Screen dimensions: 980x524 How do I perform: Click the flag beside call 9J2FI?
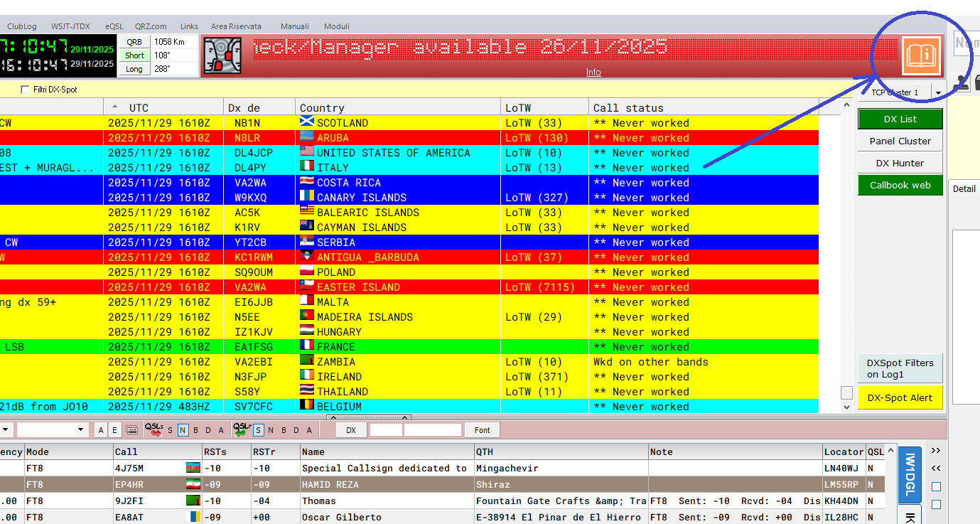click(193, 501)
